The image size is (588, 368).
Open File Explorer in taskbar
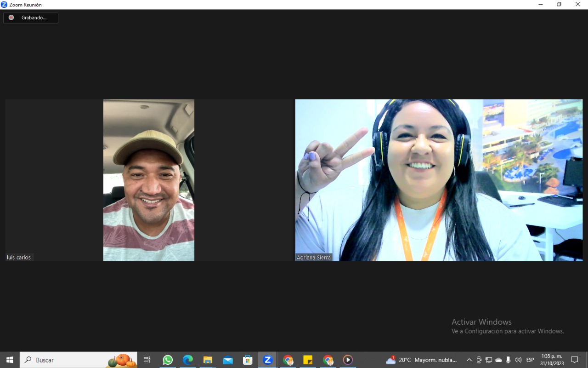[208, 360]
